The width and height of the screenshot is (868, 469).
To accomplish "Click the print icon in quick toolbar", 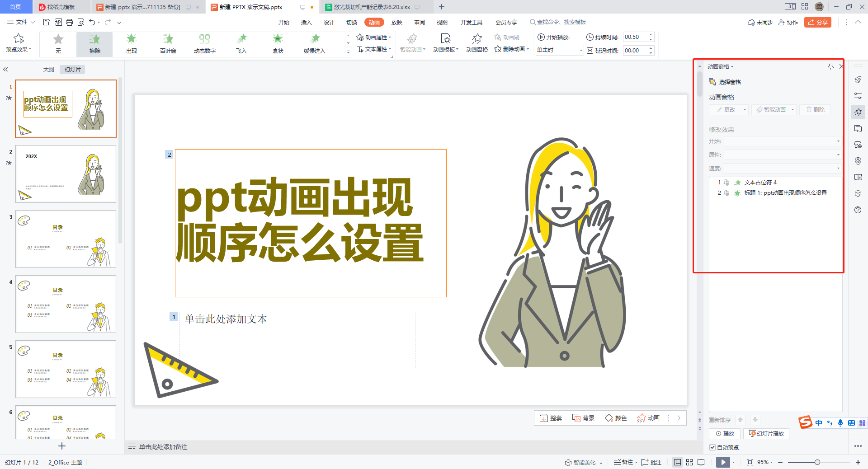I will (69, 22).
